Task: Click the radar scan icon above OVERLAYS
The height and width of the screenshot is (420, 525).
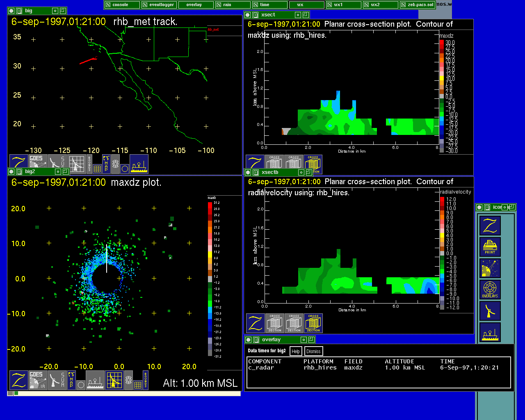Action: click(x=490, y=268)
